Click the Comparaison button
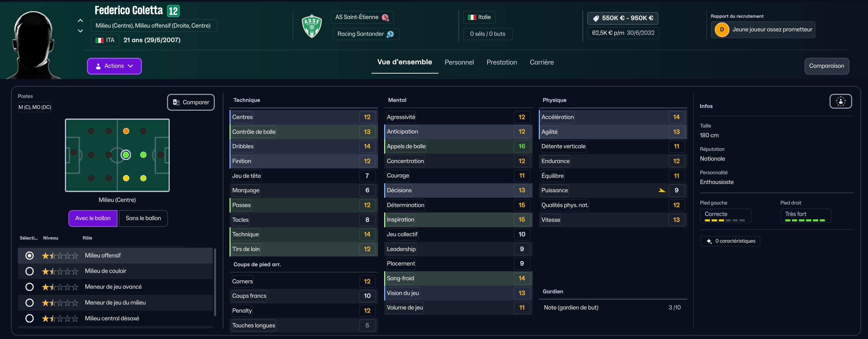The height and width of the screenshot is (339, 868). click(826, 66)
